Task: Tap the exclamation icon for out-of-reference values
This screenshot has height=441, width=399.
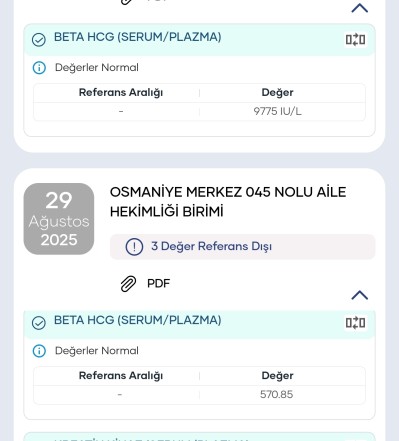Action: pos(134,247)
